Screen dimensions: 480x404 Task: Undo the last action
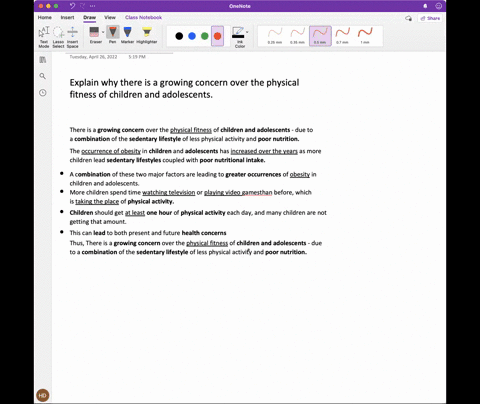click(72, 6)
